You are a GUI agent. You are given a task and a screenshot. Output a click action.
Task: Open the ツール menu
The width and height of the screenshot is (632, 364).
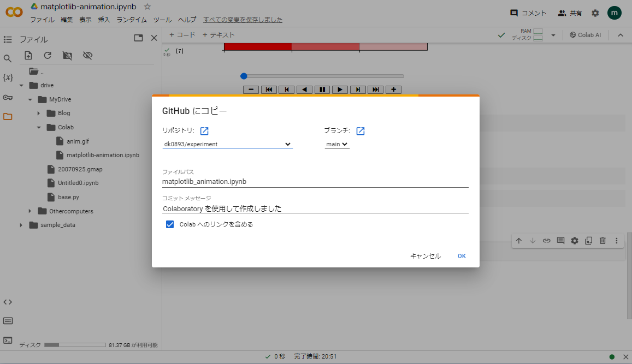[x=162, y=19]
